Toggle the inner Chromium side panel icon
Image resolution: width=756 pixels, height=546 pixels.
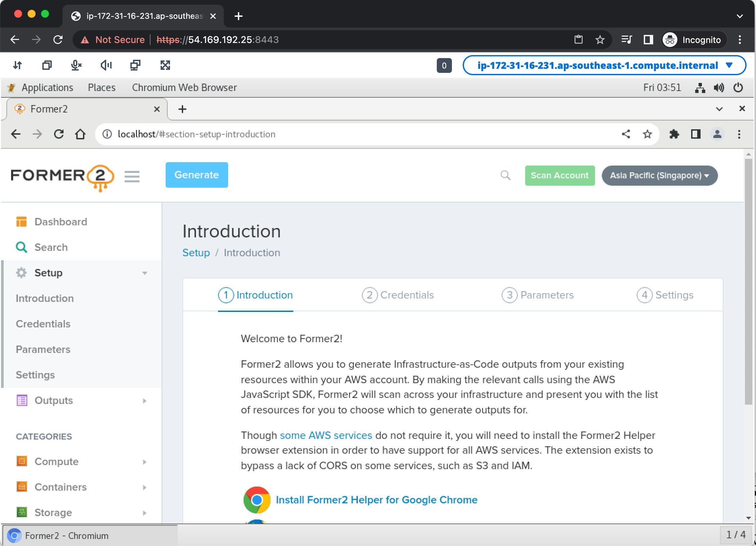pyautogui.click(x=696, y=134)
